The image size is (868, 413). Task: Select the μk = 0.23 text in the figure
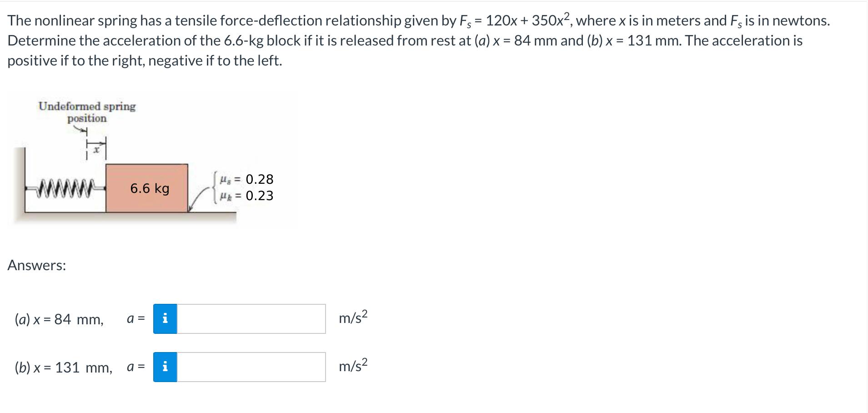point(246,196)
